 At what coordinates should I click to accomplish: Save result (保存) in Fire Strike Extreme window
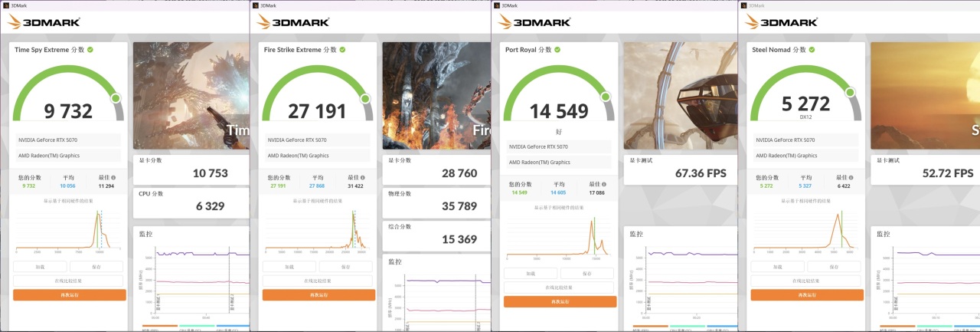click(345, 267)
